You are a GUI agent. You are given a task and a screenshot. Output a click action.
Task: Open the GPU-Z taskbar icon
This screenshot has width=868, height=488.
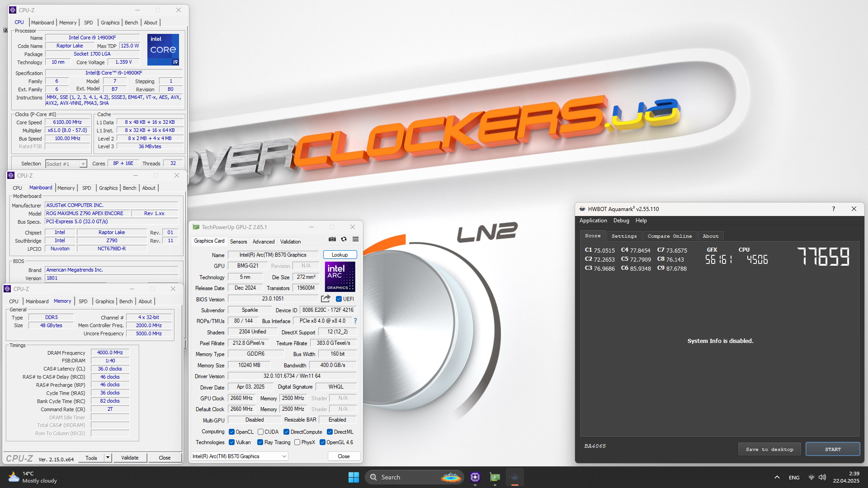point(495,477)
